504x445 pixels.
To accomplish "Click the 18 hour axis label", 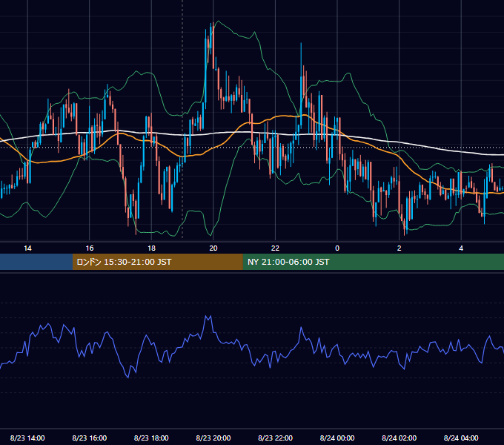I will [151, 248].
